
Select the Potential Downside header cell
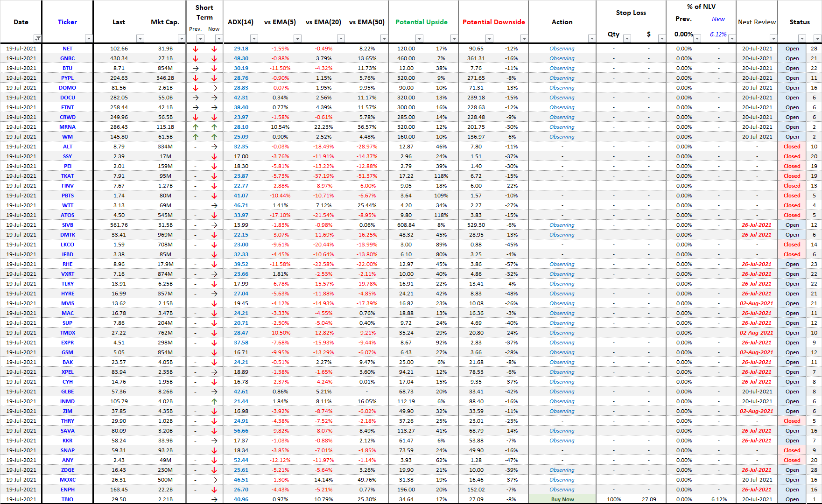click(494, 22)
